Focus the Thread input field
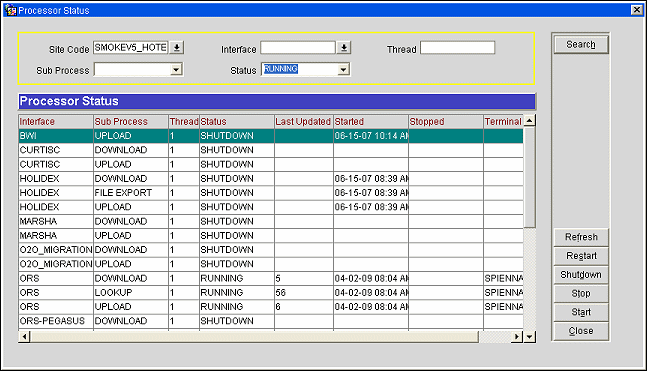 click(458, 47)
